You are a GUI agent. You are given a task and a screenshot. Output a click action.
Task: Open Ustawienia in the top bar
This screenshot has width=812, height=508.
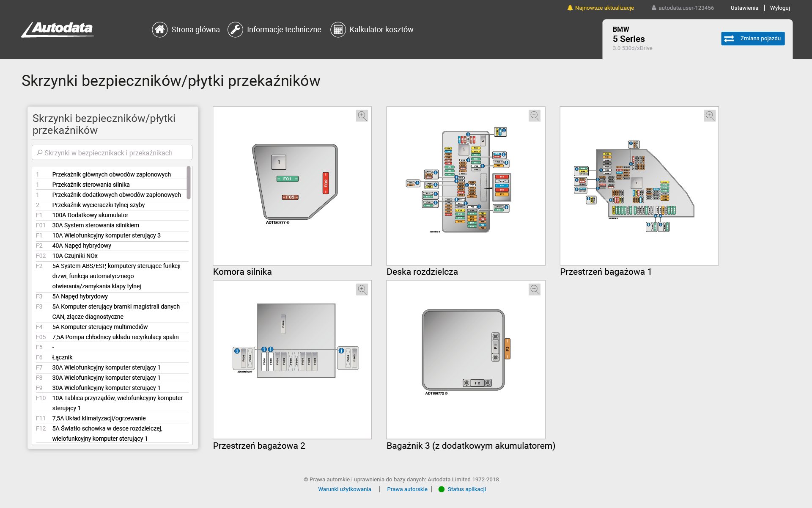743,8
